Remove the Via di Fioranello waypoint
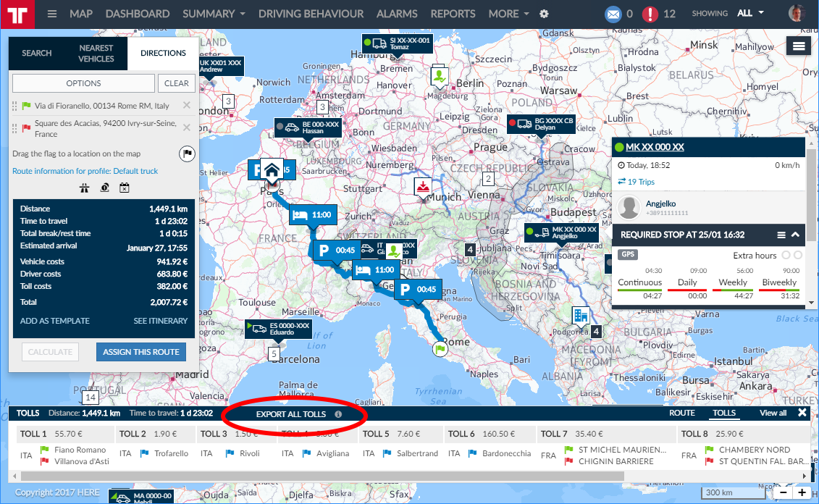819x504 pixels. 187,106
